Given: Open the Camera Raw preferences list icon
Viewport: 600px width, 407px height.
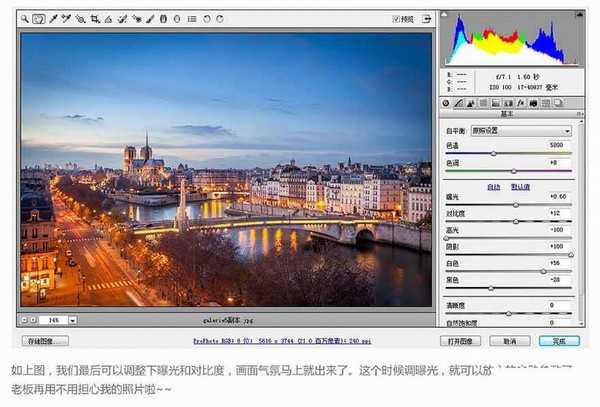Looking at the screenshot, I should [x=192, y=19].
